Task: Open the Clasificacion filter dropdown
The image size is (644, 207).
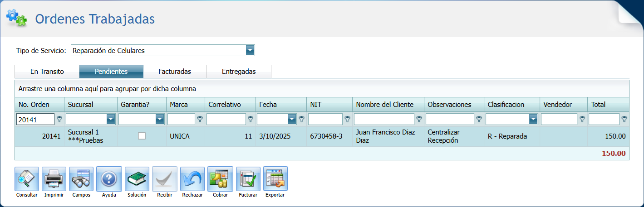Action: point(534,119)
